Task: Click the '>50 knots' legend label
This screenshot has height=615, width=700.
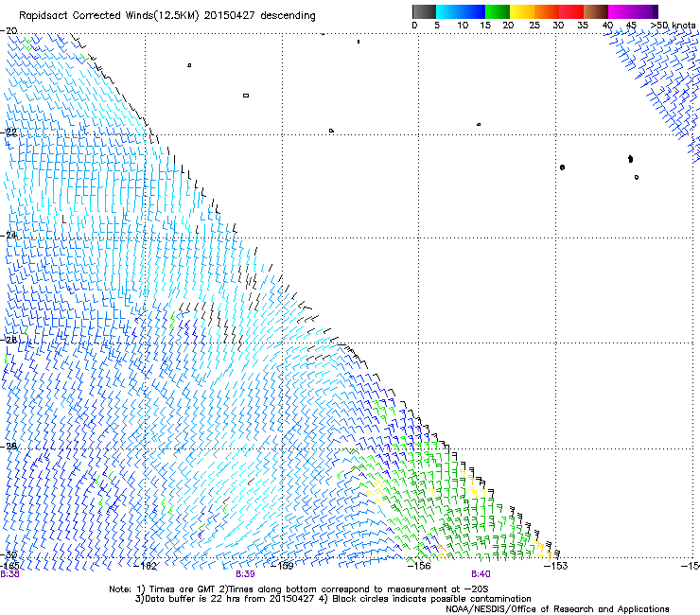Action: [x=673, y=26]
